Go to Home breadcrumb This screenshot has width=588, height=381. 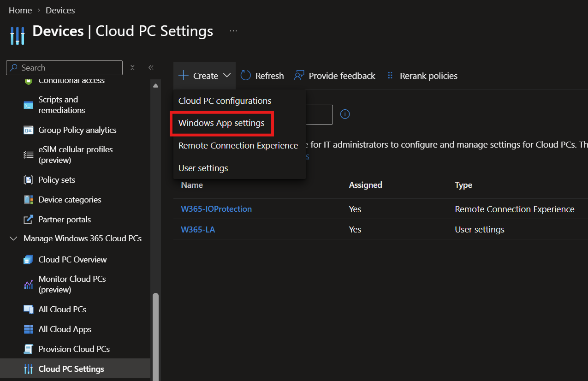point(20,10)
